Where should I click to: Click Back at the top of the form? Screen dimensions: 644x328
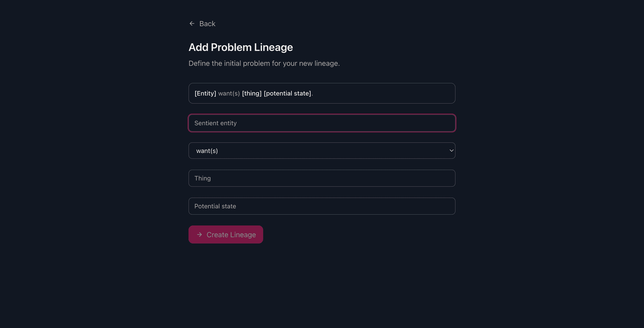[x=207, y=23]
